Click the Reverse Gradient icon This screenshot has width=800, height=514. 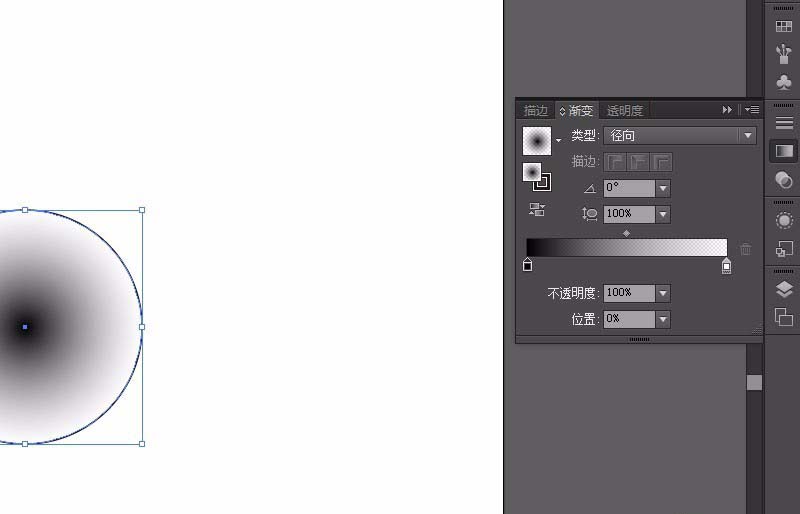tap(537, 209)
